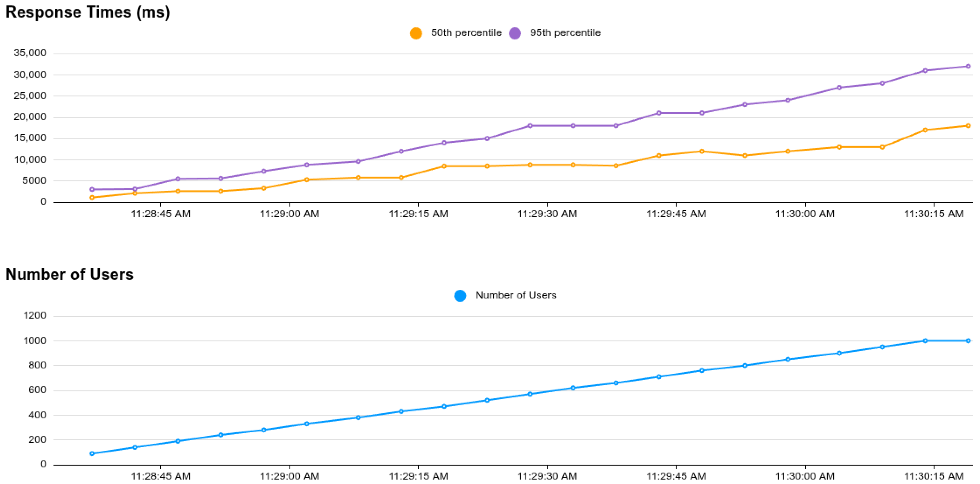Select the last purple 95th percentile point
The image size is (980, 484).
[968, 66]
